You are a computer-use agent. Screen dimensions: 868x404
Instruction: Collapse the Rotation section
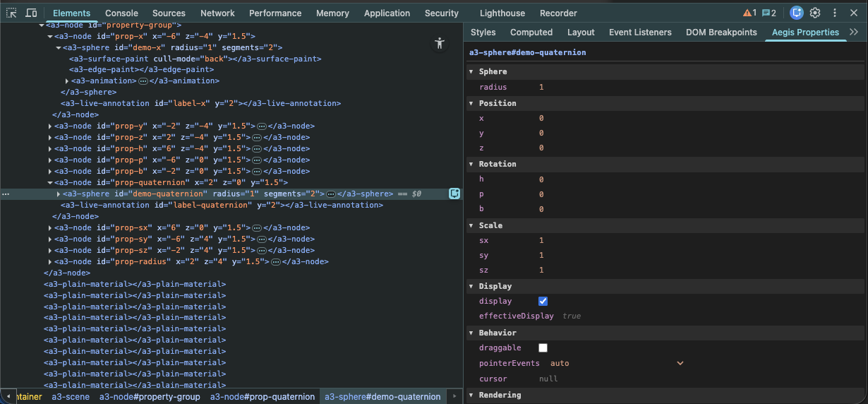(x=471, y=164)
